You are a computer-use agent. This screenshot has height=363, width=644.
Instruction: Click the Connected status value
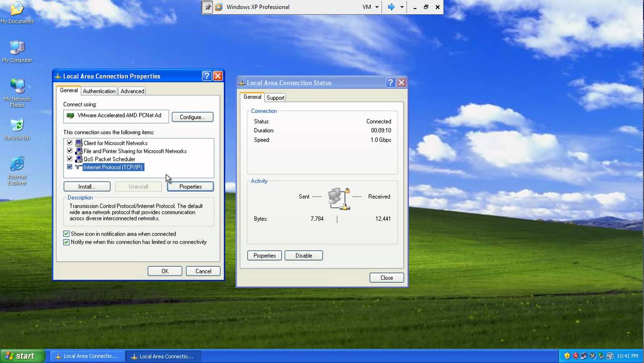[x=378, y=122]
